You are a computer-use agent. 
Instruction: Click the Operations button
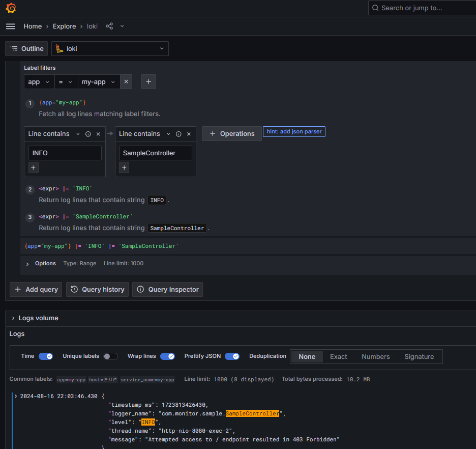click(x=232, y=134)
